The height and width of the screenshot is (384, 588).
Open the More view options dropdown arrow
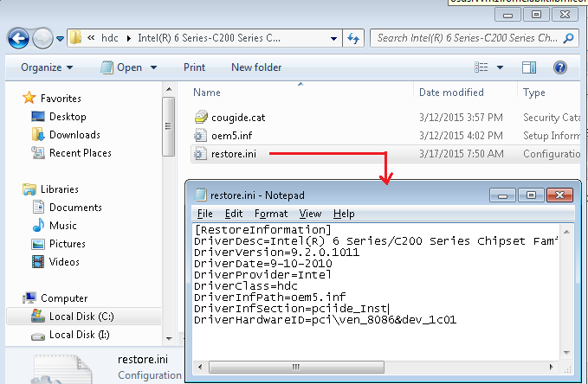click(x=500, y=67)
